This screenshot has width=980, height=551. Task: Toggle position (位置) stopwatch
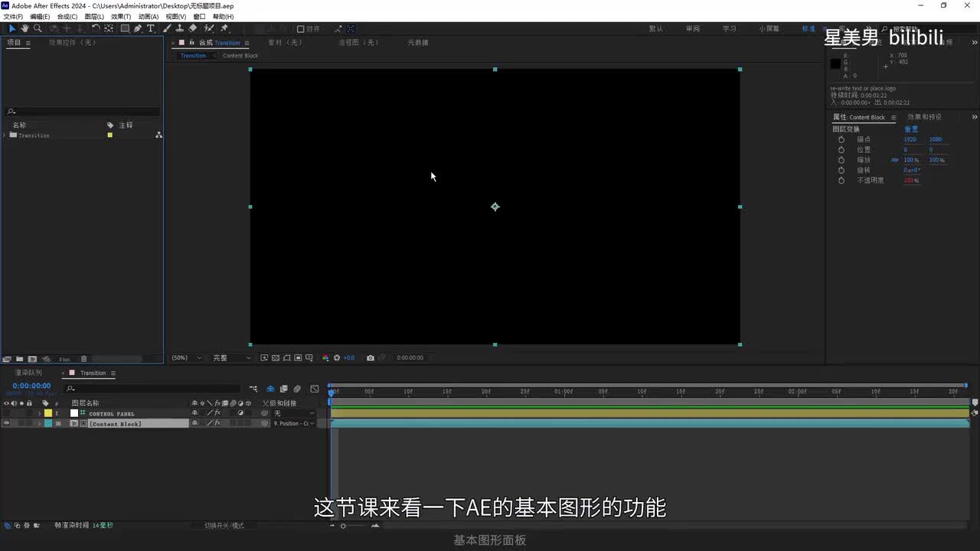[841, 150]
